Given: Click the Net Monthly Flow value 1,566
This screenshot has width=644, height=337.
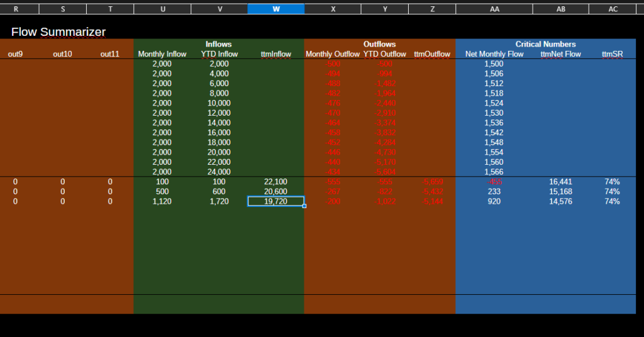Looking at the screenshot, I should coord(494,172).
